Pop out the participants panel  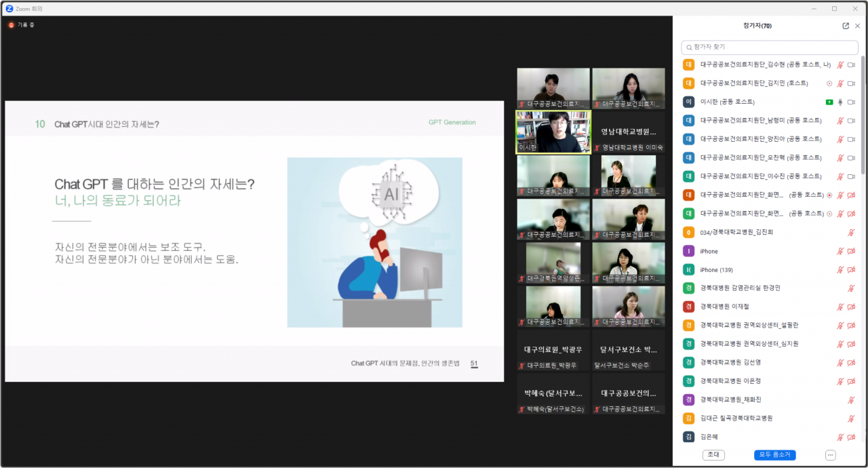click(x=846, y=26)
